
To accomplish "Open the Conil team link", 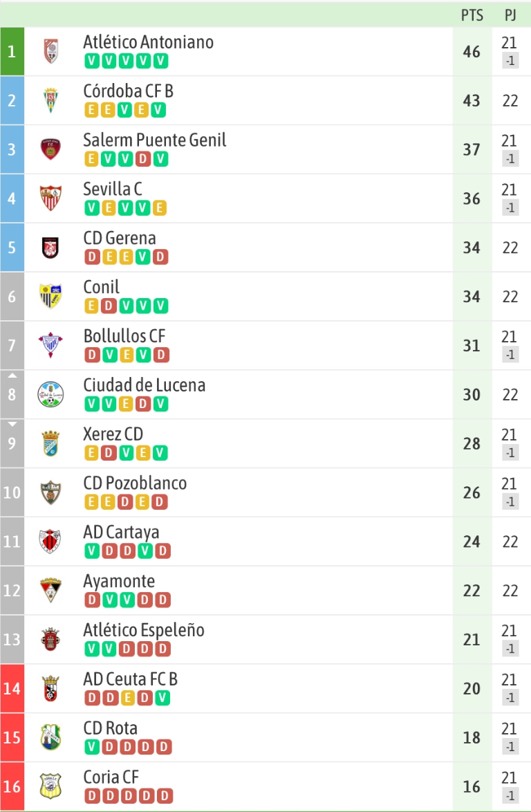I will [102, 287].
